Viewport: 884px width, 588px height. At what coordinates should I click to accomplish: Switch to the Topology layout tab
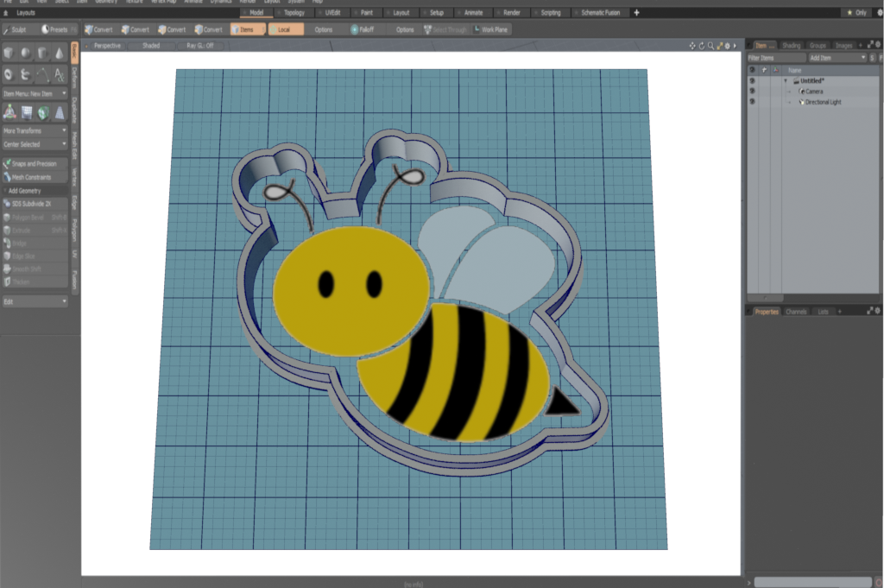click(x=294, y=13)
